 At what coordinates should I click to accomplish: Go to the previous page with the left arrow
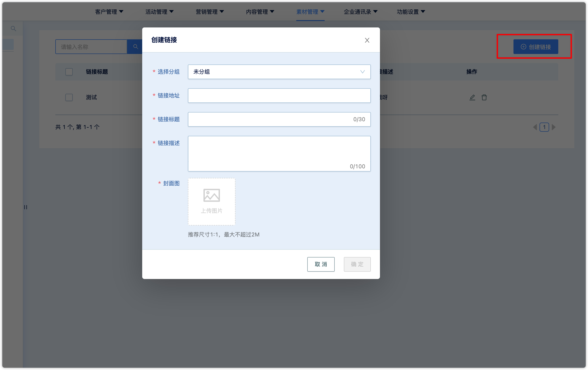pyautogui.click(x=535, y=127)
